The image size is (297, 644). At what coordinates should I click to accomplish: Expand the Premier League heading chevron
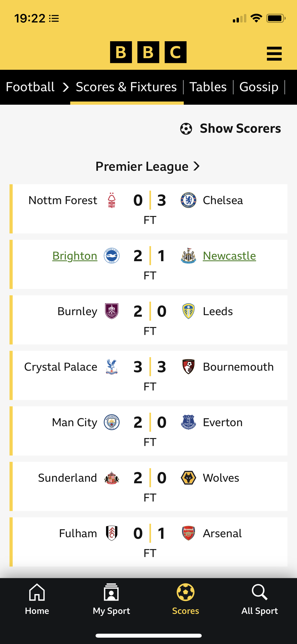click(197, 166)
